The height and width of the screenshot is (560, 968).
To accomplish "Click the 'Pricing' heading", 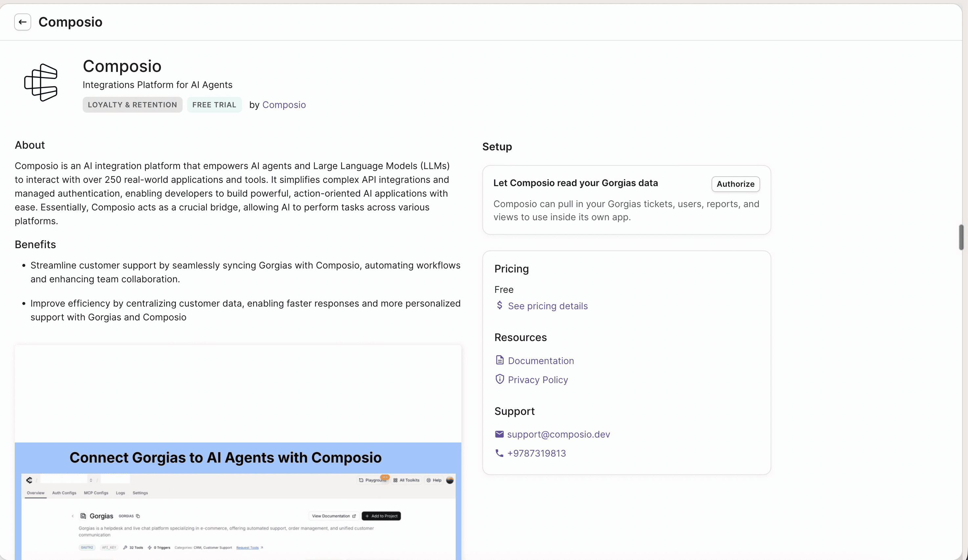I will click(512, 269).
